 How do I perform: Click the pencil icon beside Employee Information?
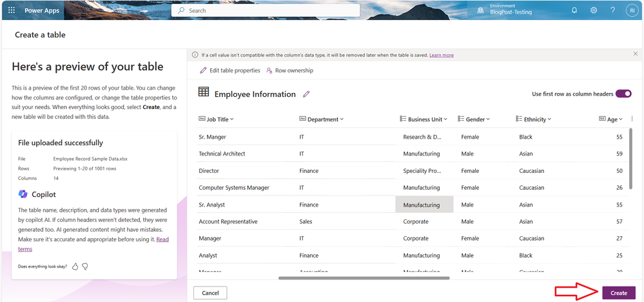coord(306,94)
